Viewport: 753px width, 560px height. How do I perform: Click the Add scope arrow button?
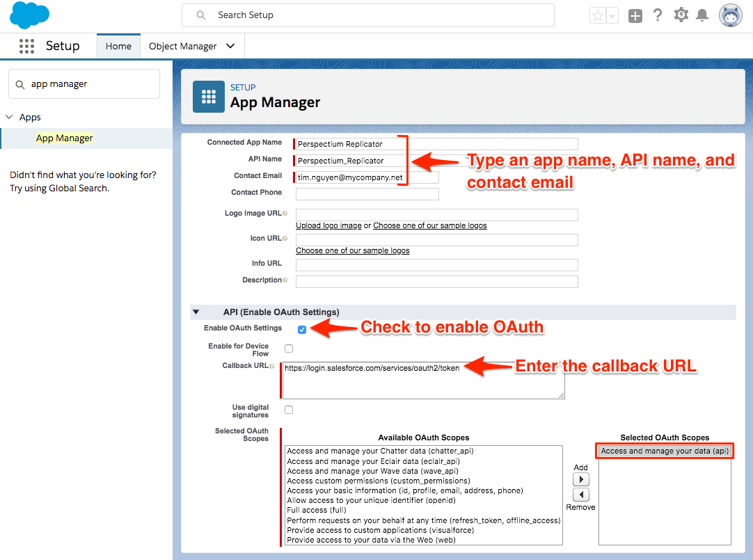click(580, 479)
